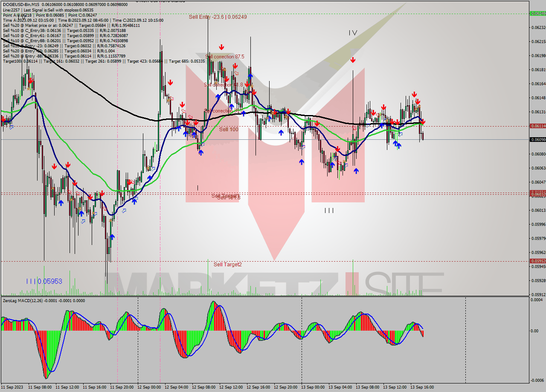Screen dimensions: 546x392
Task: Click the 'I I I 0.05953' wave label
Action: point(44,281)
